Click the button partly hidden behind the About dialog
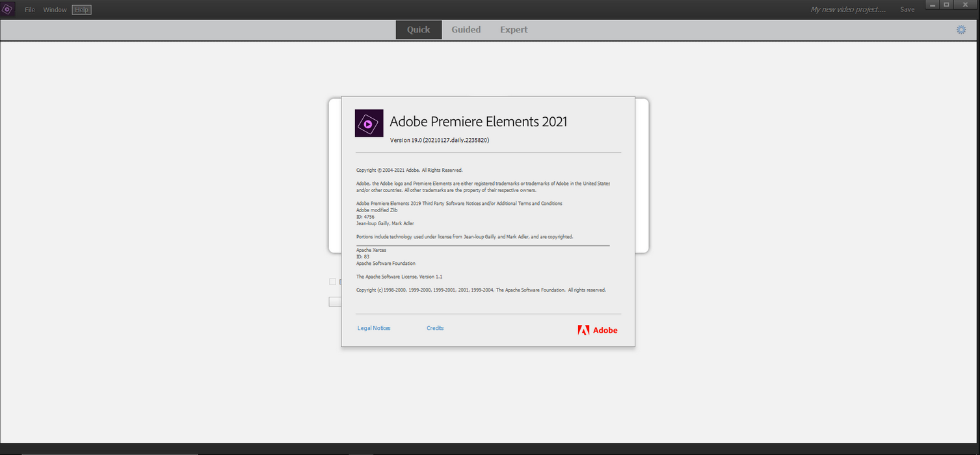Screen dimensions: 980x455 click(x=335, y=301)
